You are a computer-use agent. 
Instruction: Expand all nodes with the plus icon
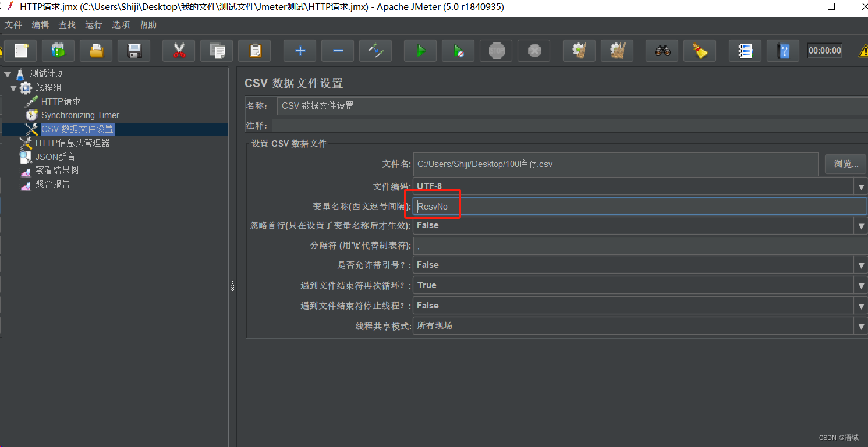(x=300, y=51)
